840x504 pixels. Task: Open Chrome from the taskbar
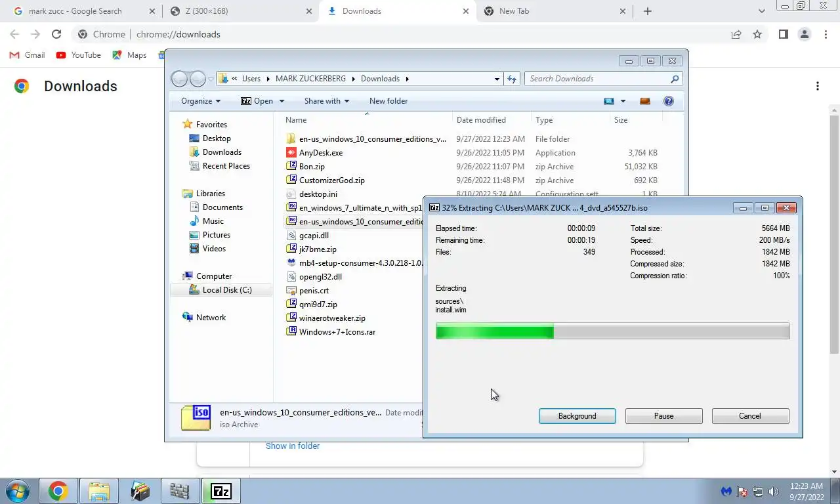(x=58, y=491)
